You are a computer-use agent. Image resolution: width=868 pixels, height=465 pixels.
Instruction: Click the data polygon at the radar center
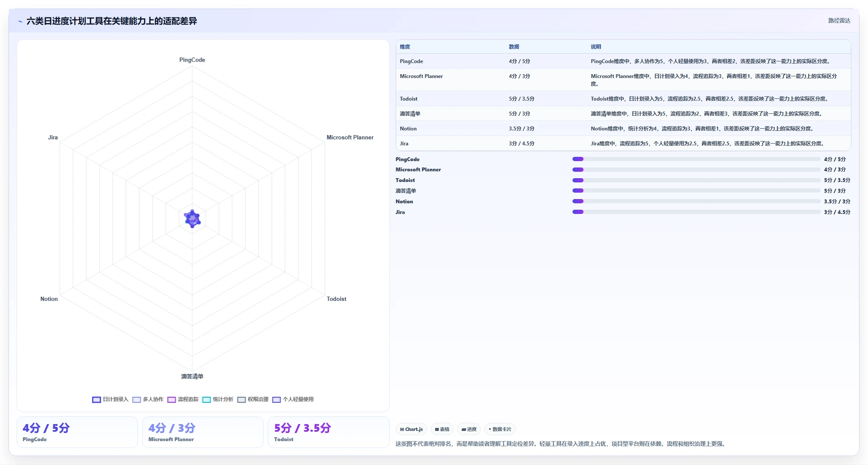pyautogui.click(x=193, y=219)
